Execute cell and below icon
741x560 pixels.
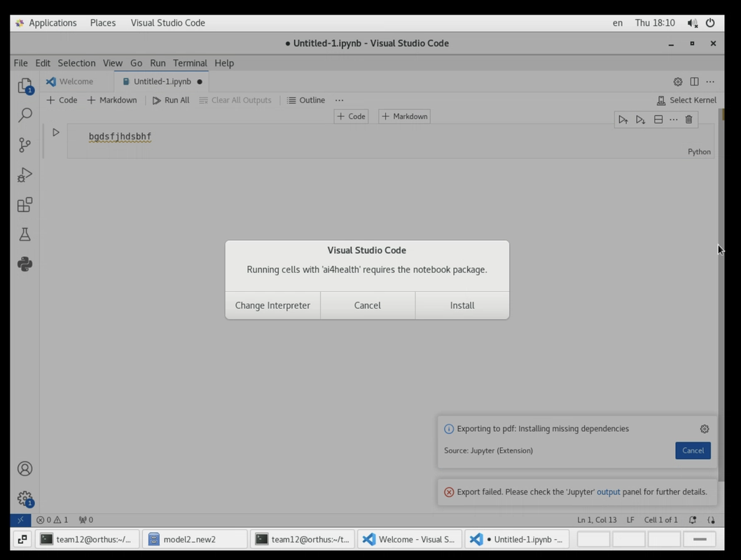(640, 120)
